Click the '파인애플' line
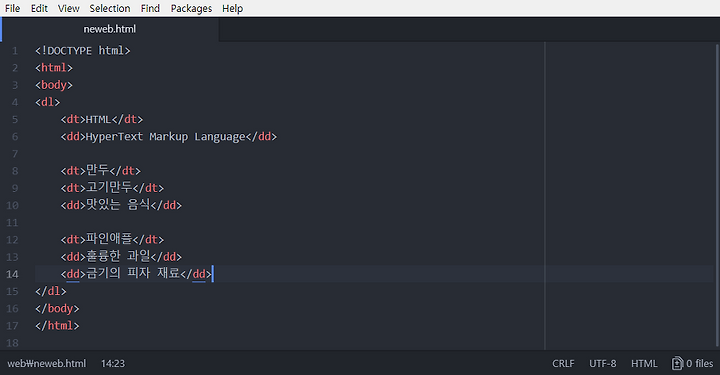 click(x=112, y=240)
